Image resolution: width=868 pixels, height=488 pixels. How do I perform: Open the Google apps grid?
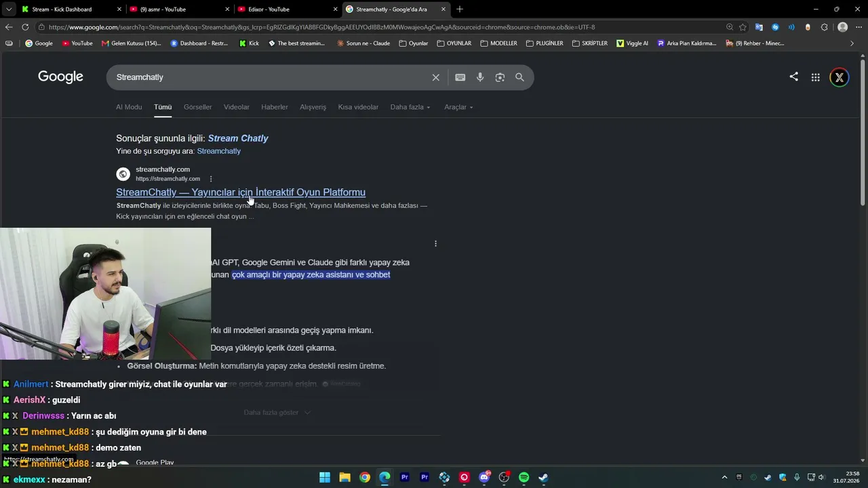click(x=816, y=77)
